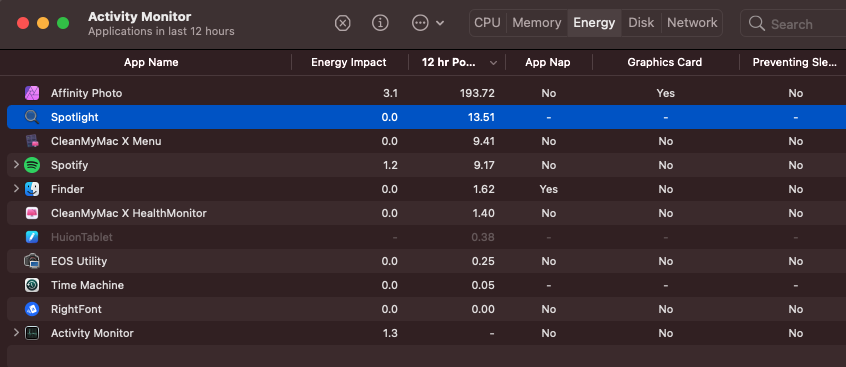846x367 pixels.
Task: Toggle sort arrow on 12 hr Power column
Action: coord(493,63)
